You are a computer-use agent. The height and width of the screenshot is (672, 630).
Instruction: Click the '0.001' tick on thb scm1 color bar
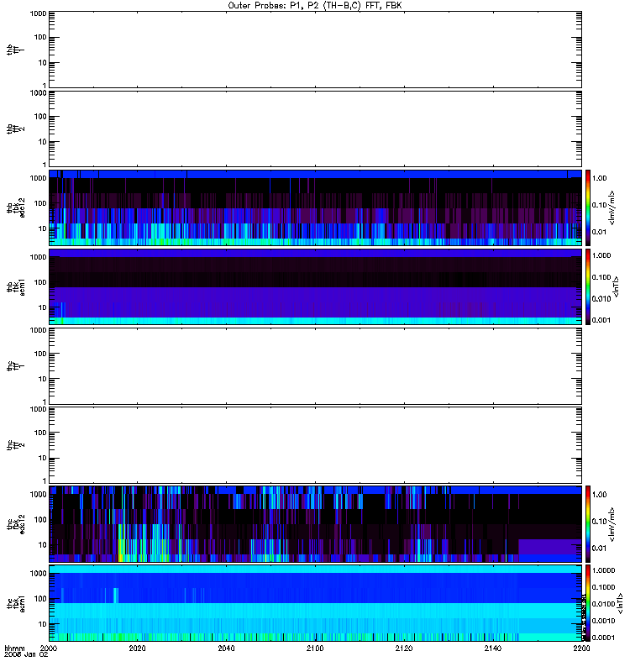[x=601, y=320]
